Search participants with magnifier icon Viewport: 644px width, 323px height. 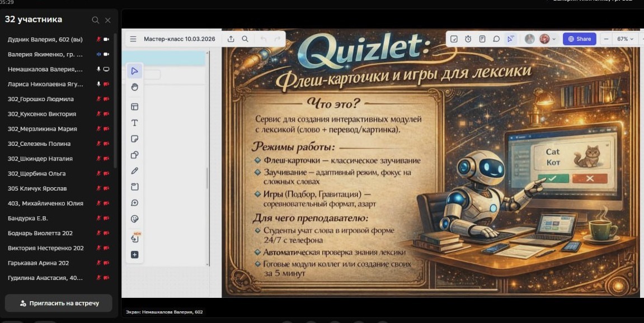[x=96, y=20]
